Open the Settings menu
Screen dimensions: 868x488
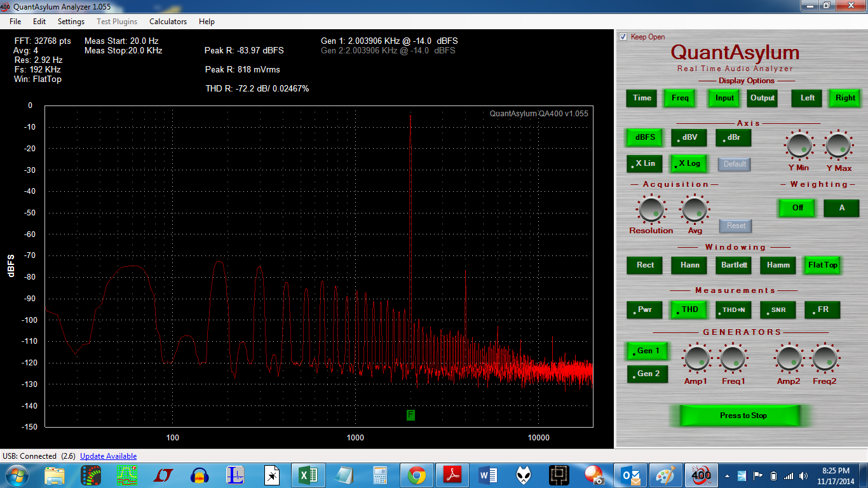71,22
